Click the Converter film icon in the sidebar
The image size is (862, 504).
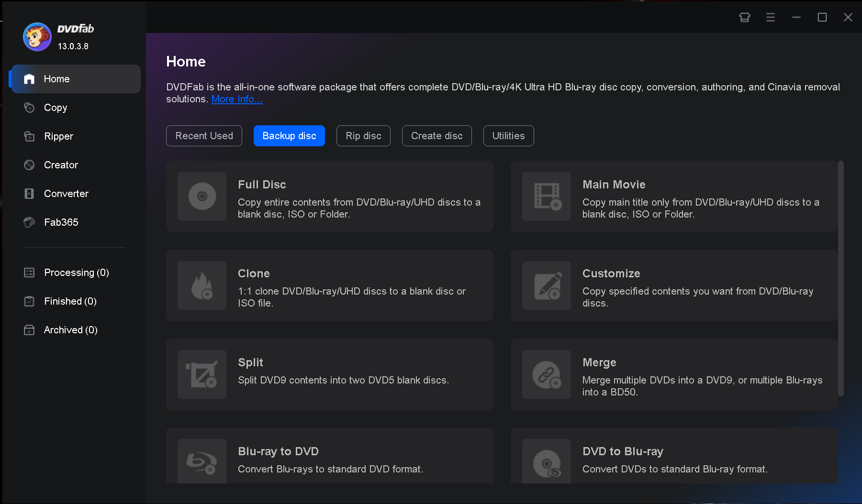pos(29,194)
